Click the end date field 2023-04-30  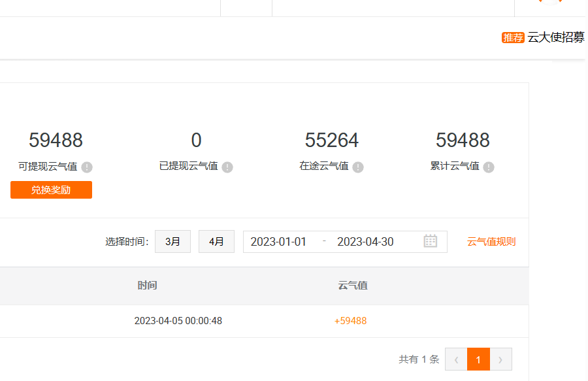pos(365,242)
